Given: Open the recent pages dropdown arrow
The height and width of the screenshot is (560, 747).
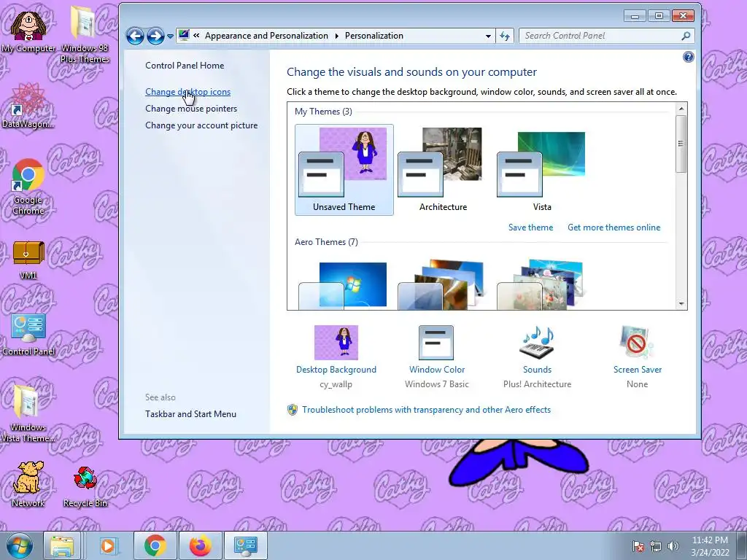Looking at the screenshot, I should [x=170, y=36].
